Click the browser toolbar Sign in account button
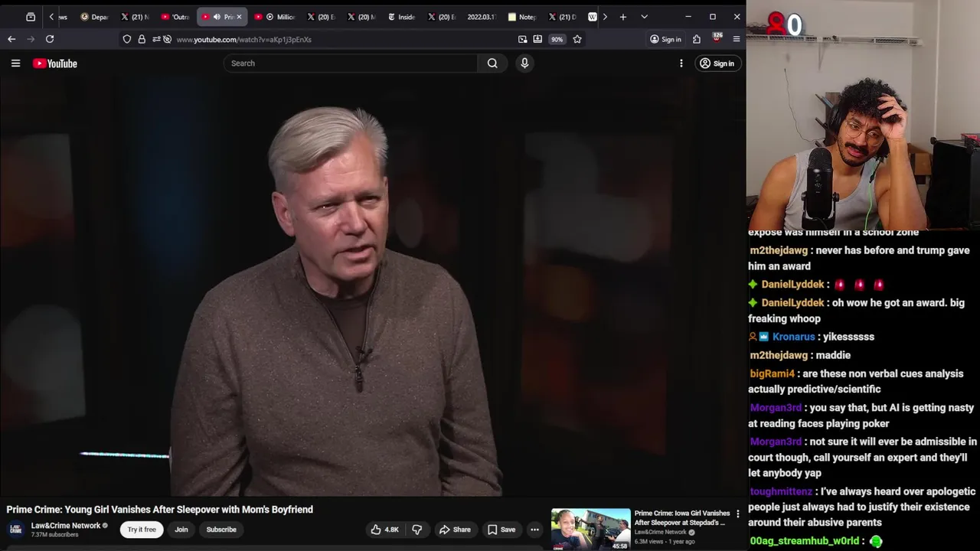The width and height of the screenshot is (980, 551). click(665, 39)
